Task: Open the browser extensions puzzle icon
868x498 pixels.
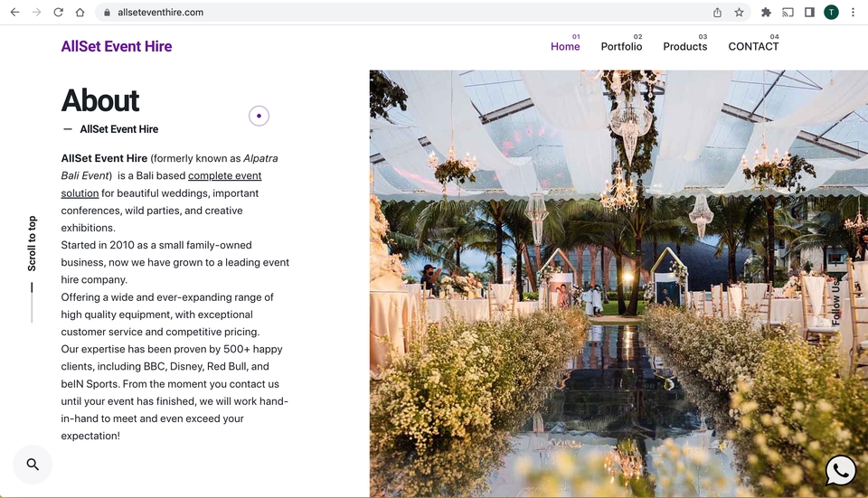Action: (x=766, y=12)
